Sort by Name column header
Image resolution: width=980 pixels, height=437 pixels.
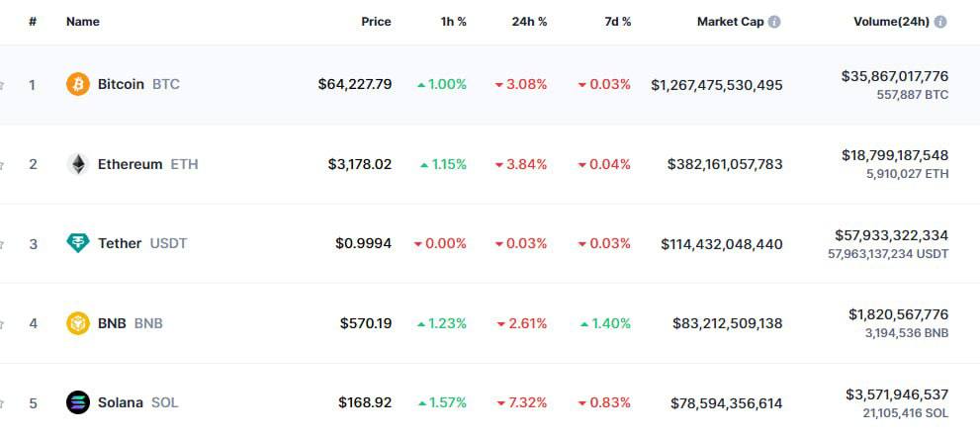pyautogui.click(x=83, y=22)
